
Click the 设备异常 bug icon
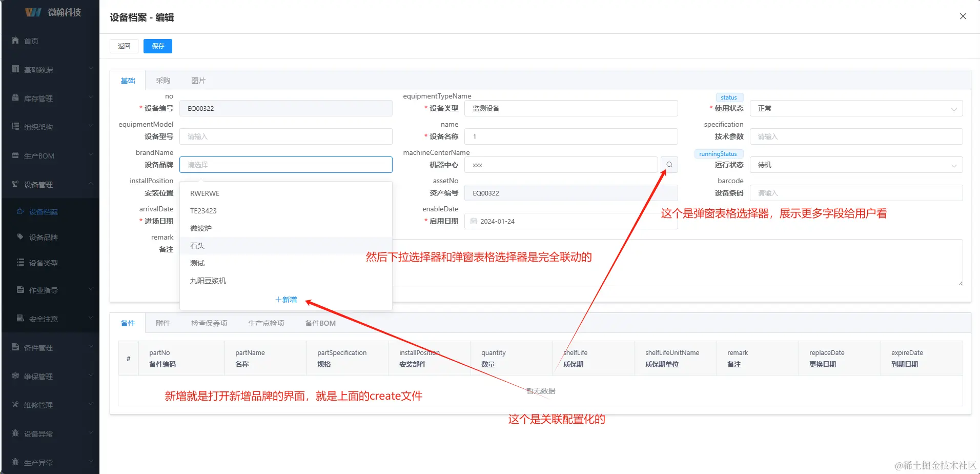coord(15,433)
